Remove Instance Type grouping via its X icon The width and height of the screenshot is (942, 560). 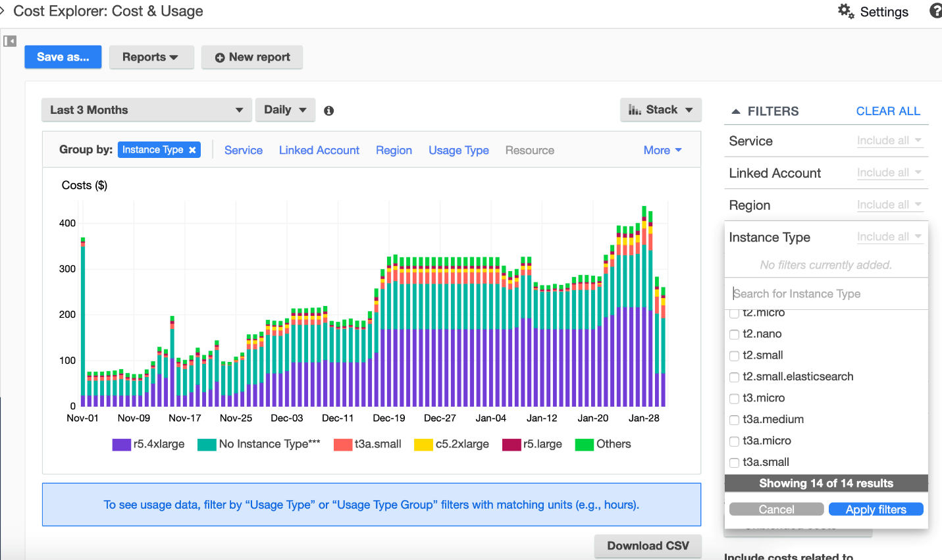point(192,149)
